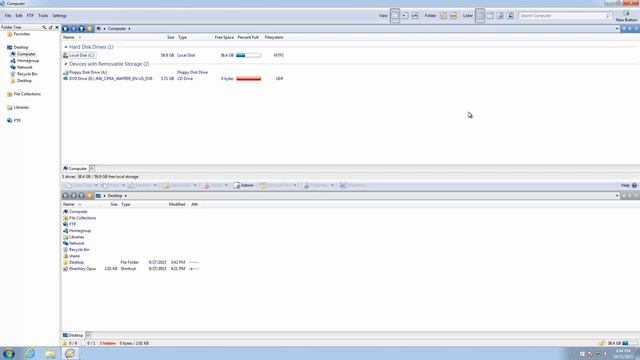Open Help icon on file toolbar

pyautogui.click(x=634, y=185)
